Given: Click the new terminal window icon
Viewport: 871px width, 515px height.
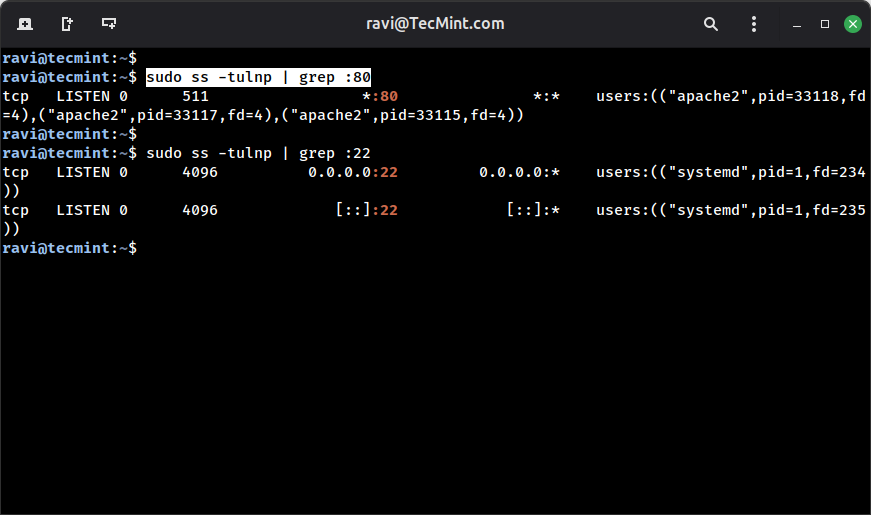Looking at the screenshot, I should click(67, 24).
